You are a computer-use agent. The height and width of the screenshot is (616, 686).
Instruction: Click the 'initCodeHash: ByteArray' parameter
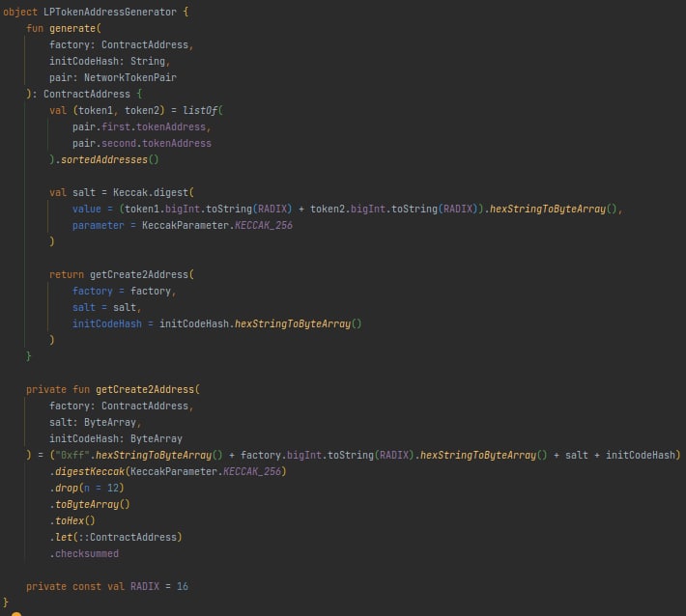point(116,438)
